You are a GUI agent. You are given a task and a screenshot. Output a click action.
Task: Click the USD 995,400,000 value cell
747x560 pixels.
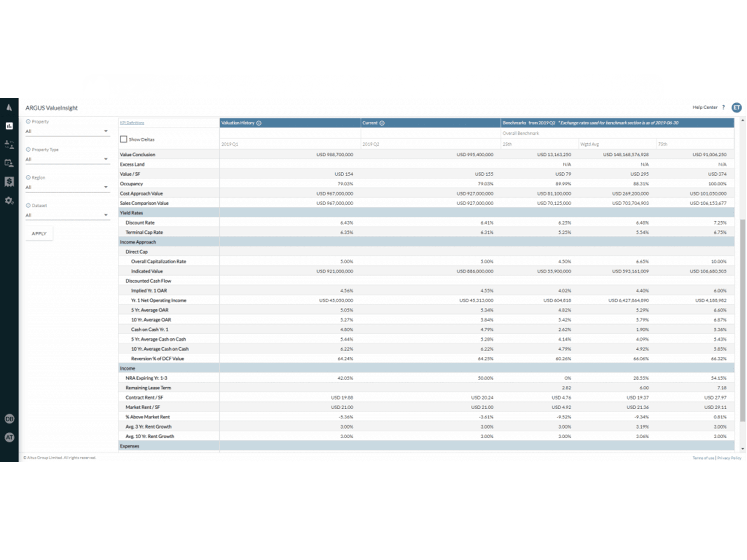point(475,155)
